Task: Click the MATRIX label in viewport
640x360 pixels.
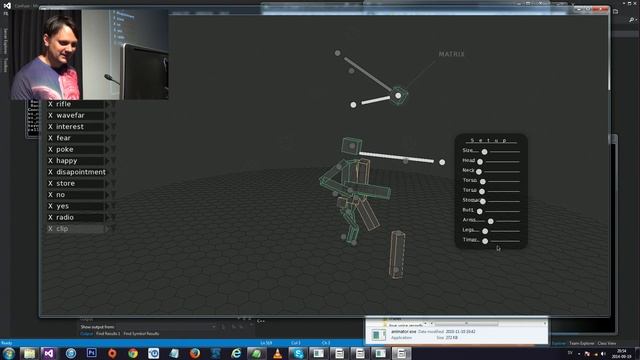Action: click(451, 54)
